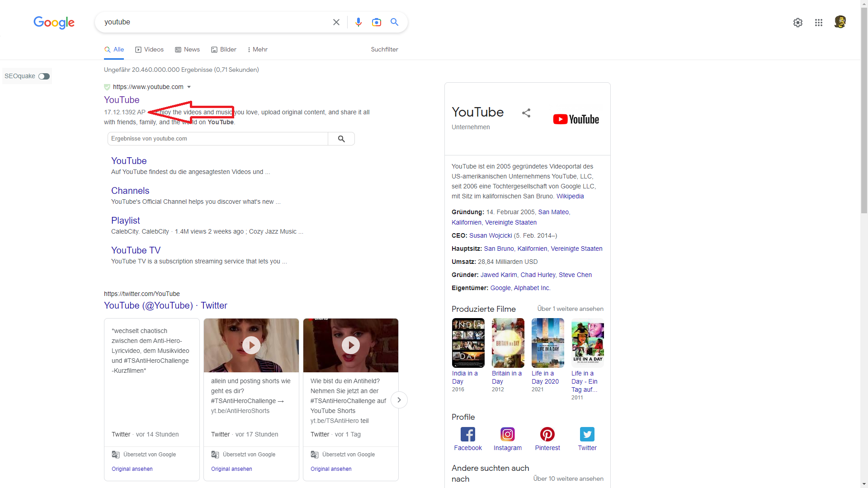Submit the youtube.com site search
This screenshot has width=868, height=488.
(341, 139)
